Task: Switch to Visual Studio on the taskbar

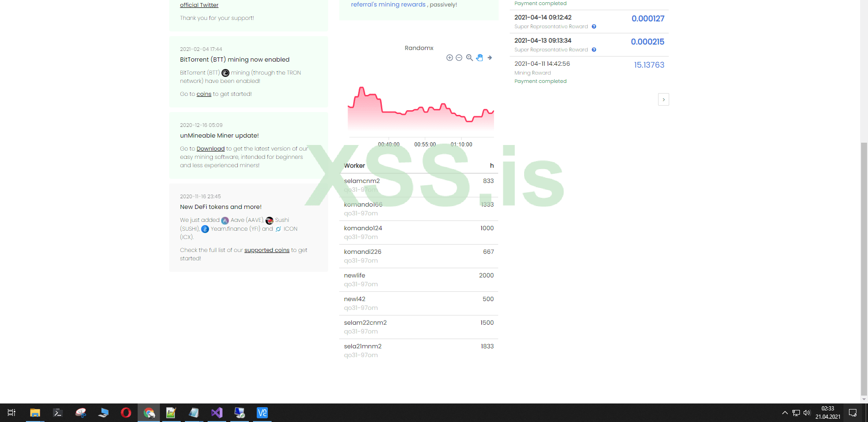Action: coord(216,413)
